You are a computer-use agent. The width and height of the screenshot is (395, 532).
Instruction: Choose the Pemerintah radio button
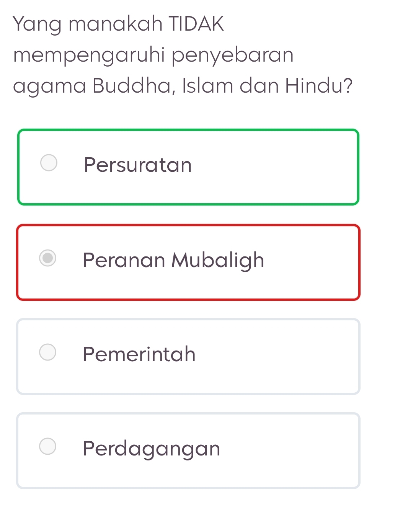click(48, 352)
